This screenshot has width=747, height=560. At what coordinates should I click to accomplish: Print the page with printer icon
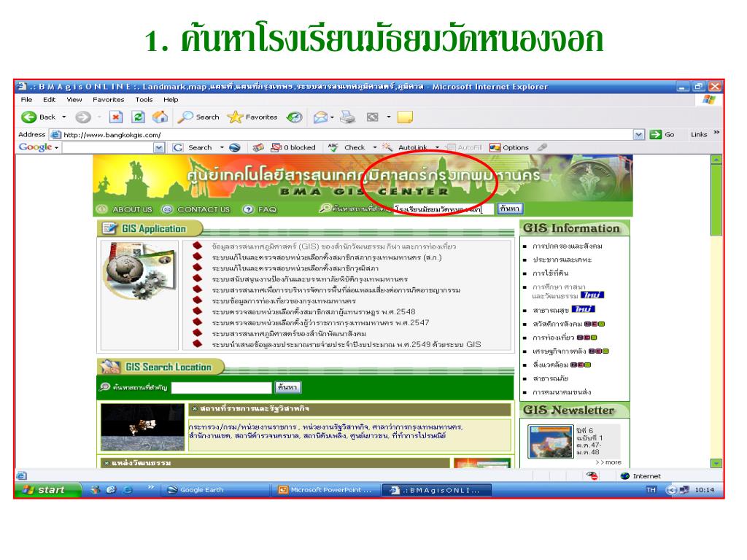[348, 117]
